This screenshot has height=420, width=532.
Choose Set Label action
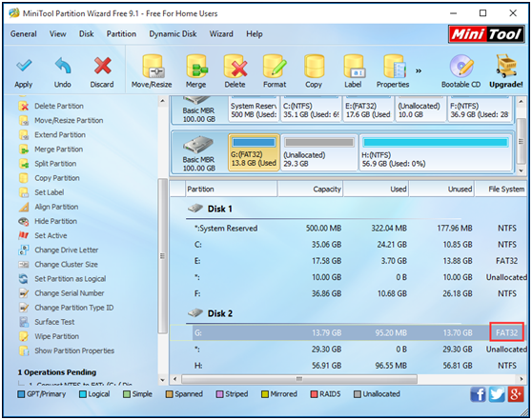click(49, 192)
